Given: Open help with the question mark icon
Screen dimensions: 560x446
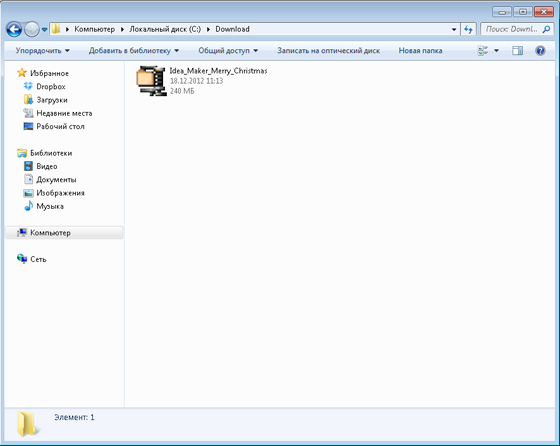Looking at the screenshot, I should (x=540, y=51).
